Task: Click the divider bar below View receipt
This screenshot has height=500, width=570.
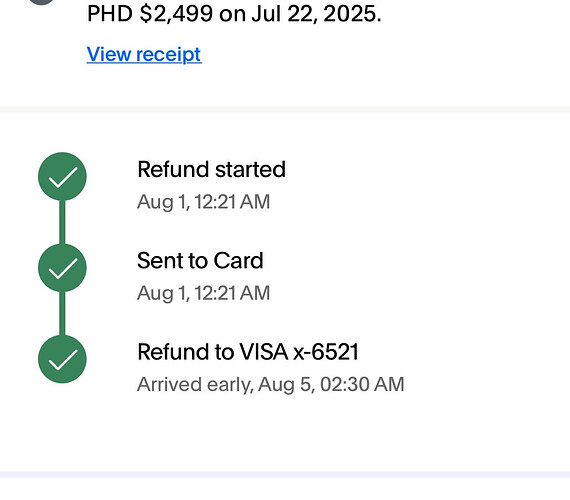Action: point(285,110)
